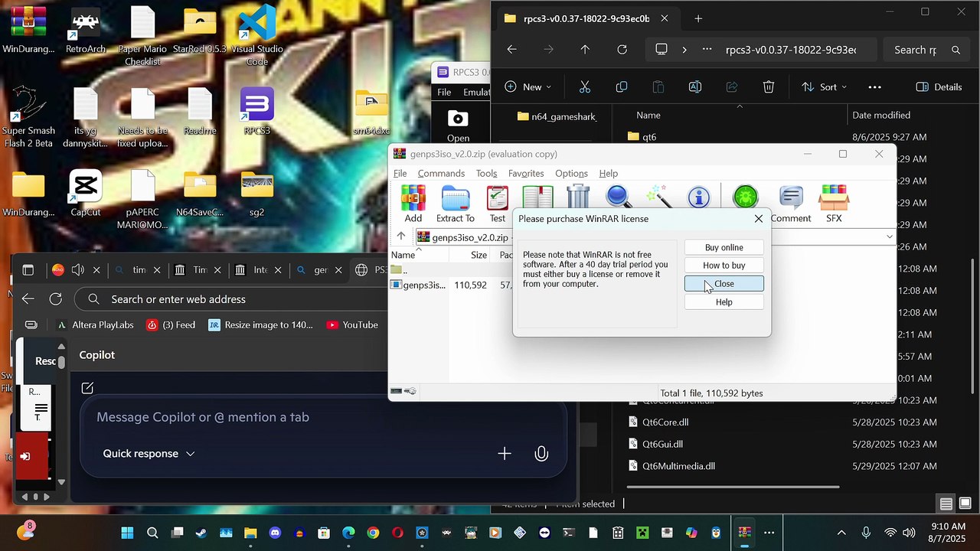The image size is (980, 551).
Task: Click the browser Refresh icon
Action: [56, 299]
